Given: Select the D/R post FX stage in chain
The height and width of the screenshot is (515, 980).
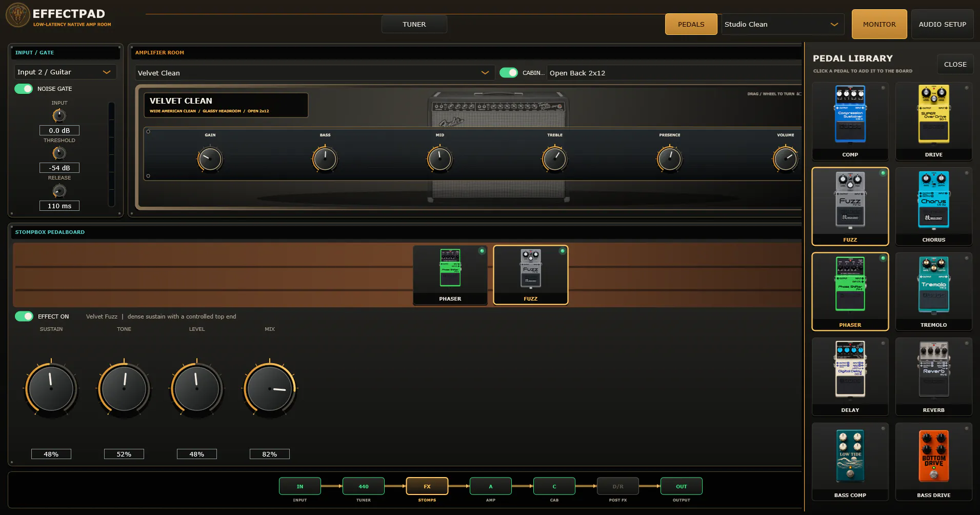Looking at the screenshot, I should point(618,486).
